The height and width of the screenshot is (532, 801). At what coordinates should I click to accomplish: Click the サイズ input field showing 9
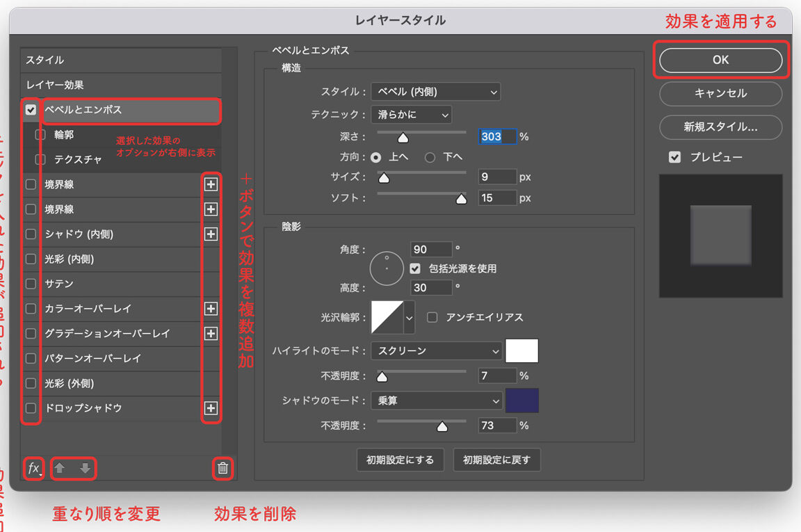(x=498, y=177)
